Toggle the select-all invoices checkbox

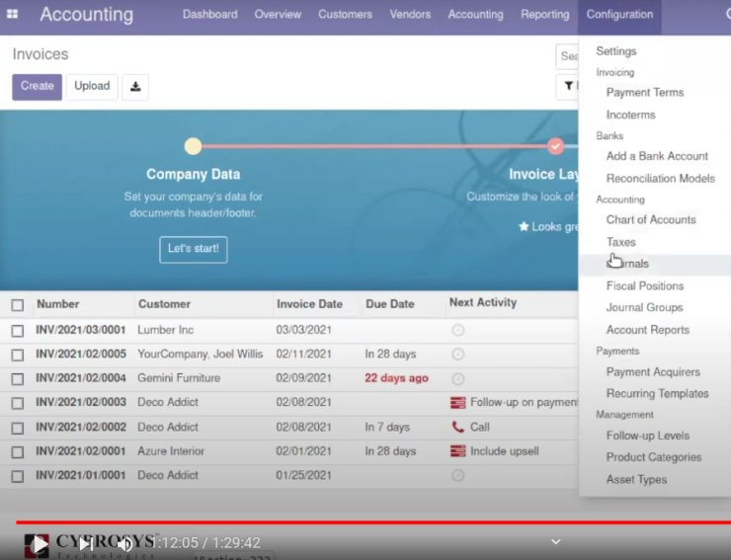18,305
